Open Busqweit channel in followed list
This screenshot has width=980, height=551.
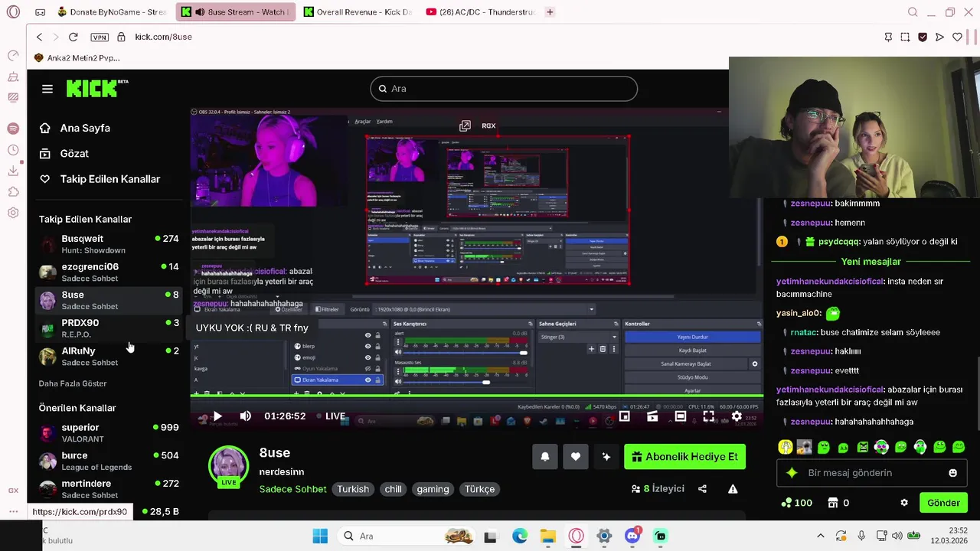point(109,244)
